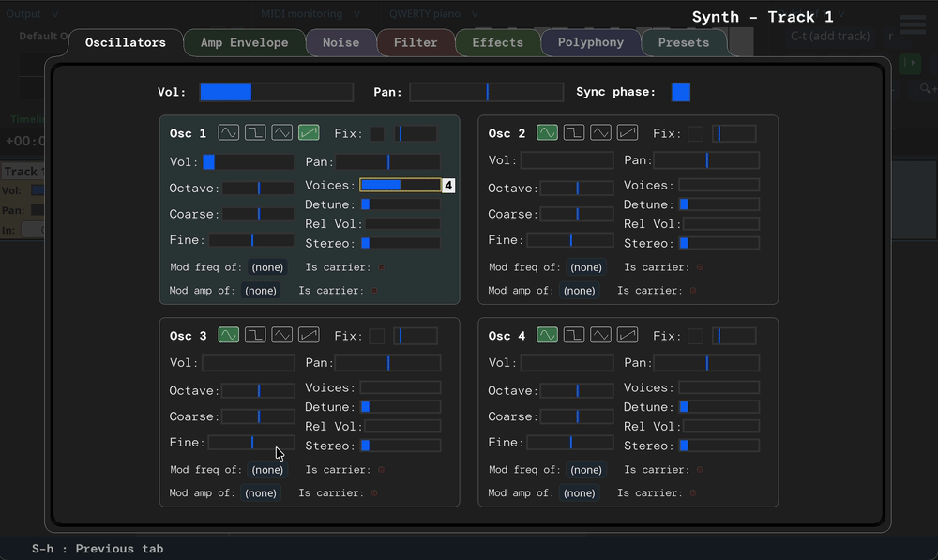938x560 pixels.
Task: Open Osc 3 Mod freq of dropdown
Action: 267,470
